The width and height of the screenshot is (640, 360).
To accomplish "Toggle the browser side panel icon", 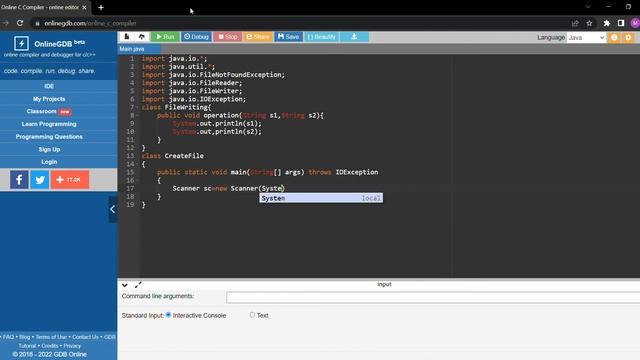I will pos(621,23).
